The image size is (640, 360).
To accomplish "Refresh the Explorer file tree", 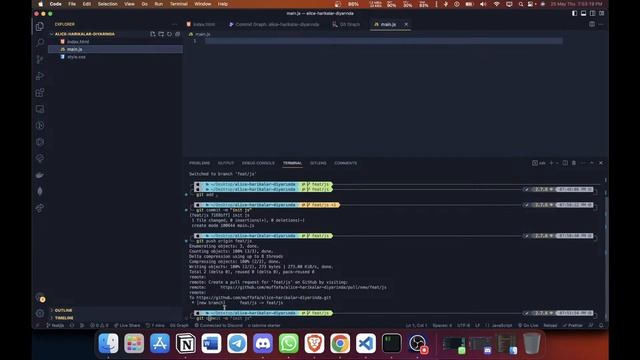I will 169,34.
